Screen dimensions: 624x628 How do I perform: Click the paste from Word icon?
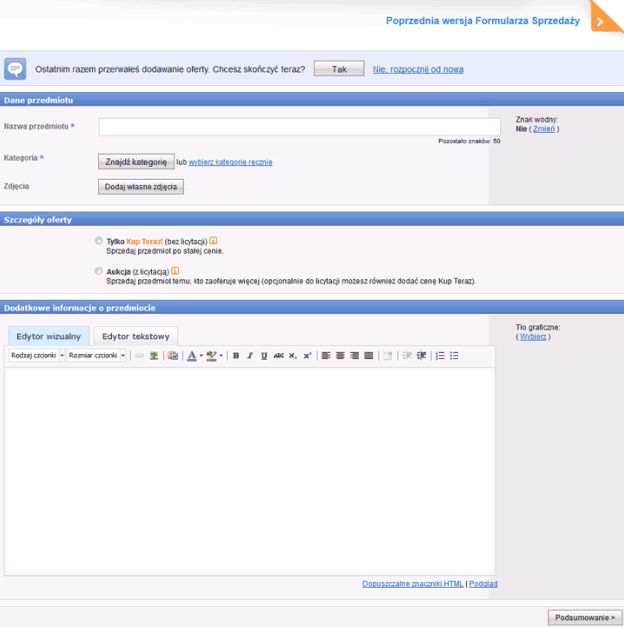(173, 356)
